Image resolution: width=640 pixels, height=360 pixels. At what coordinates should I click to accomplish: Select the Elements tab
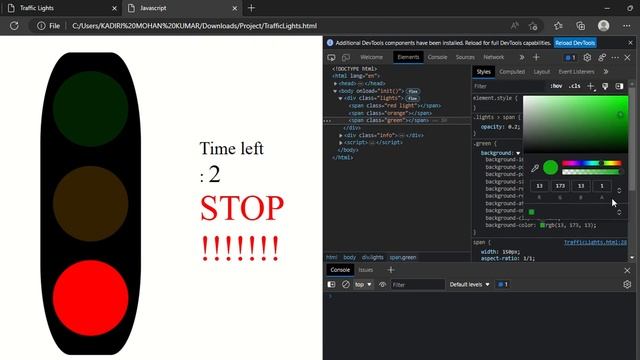point(408,57)
